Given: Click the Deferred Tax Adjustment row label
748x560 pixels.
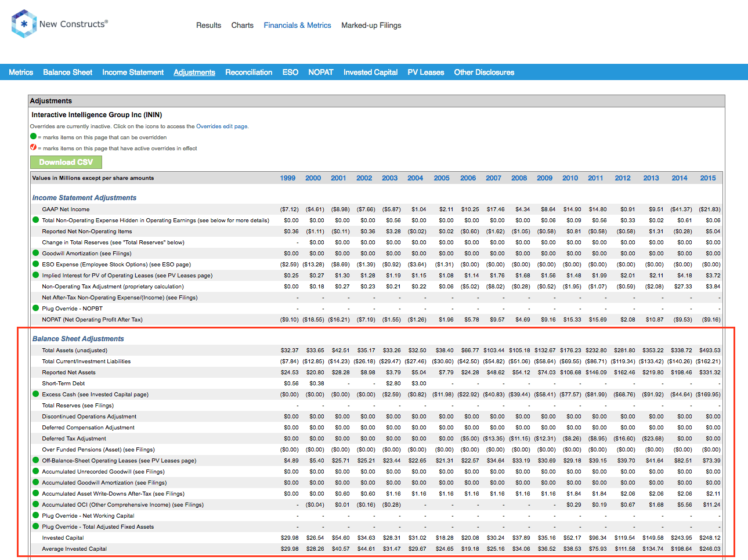Looking at the screenshot, I should tap(74, 439).
